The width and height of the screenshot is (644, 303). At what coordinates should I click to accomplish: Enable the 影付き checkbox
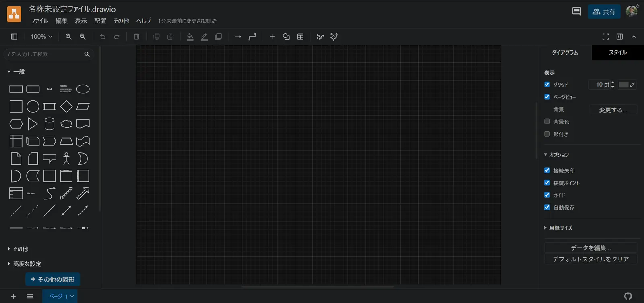tap(547, 134)
